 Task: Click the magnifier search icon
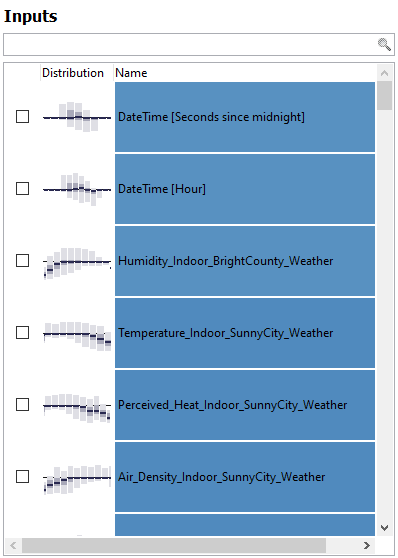384,44
